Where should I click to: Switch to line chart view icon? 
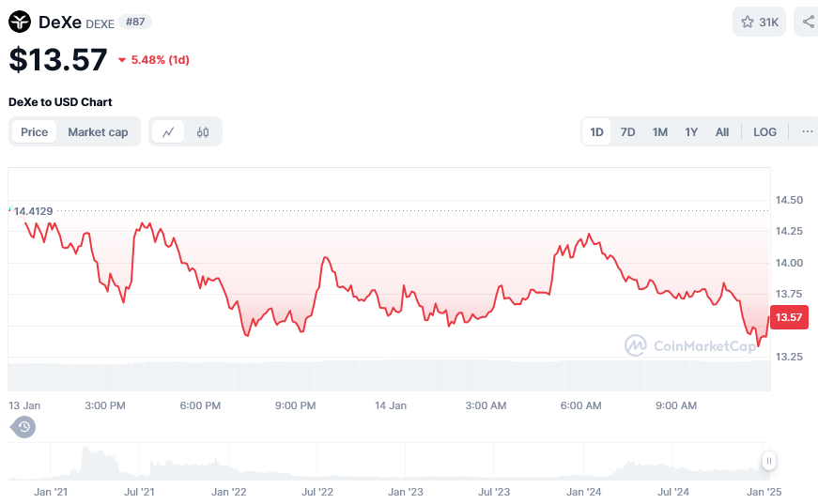(x=168, y=131)
